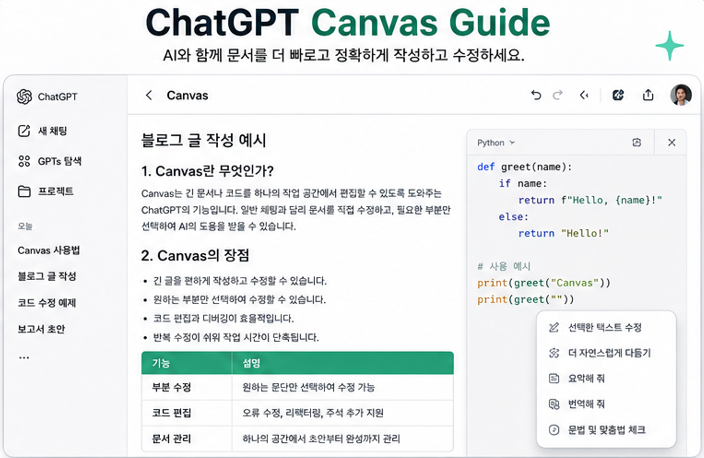Click the double-chevron previous version icon
The image size is (704, 458).
tap(584, 95)
